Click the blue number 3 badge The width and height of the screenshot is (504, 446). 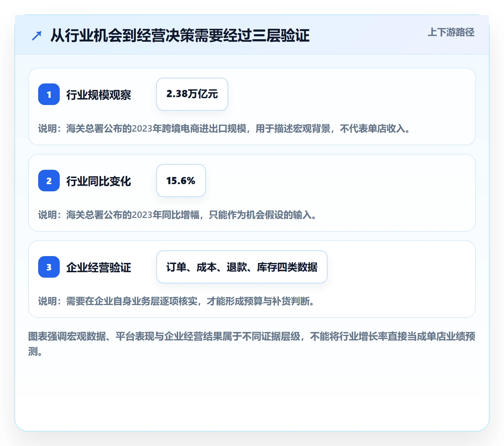point(49,267)
